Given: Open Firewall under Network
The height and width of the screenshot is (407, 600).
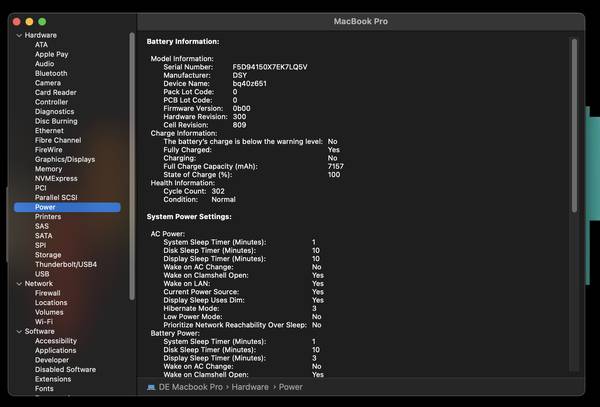Looking at the screenshot, I should 47,293.
